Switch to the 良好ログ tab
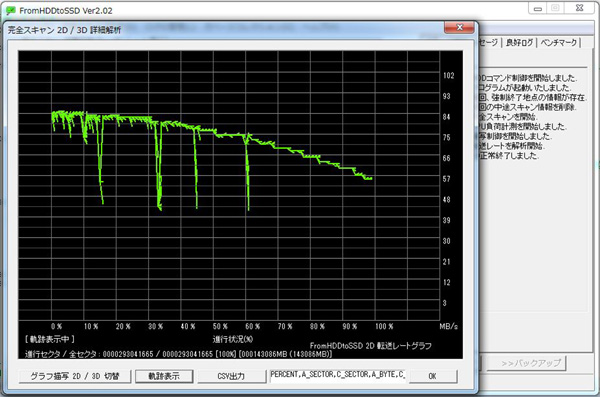 [x=519, y=43]
